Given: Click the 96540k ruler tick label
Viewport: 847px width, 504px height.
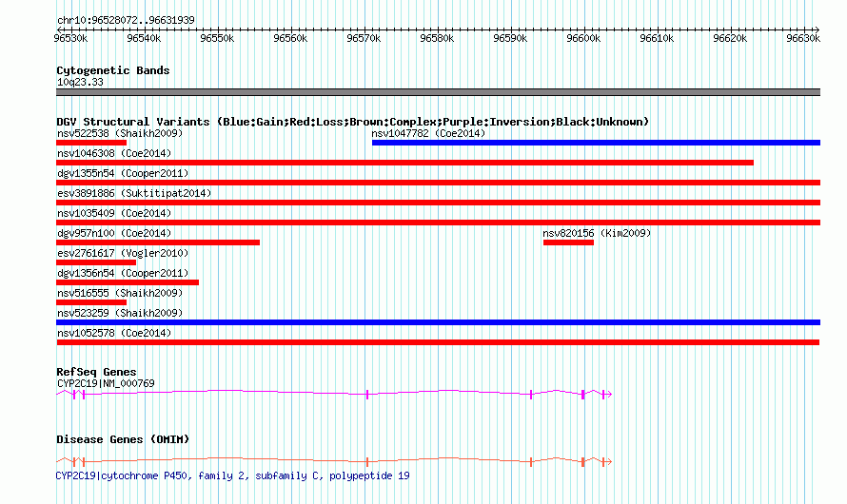Looking at the screenshot, I should pyautogui.click(x=144, y=38).
